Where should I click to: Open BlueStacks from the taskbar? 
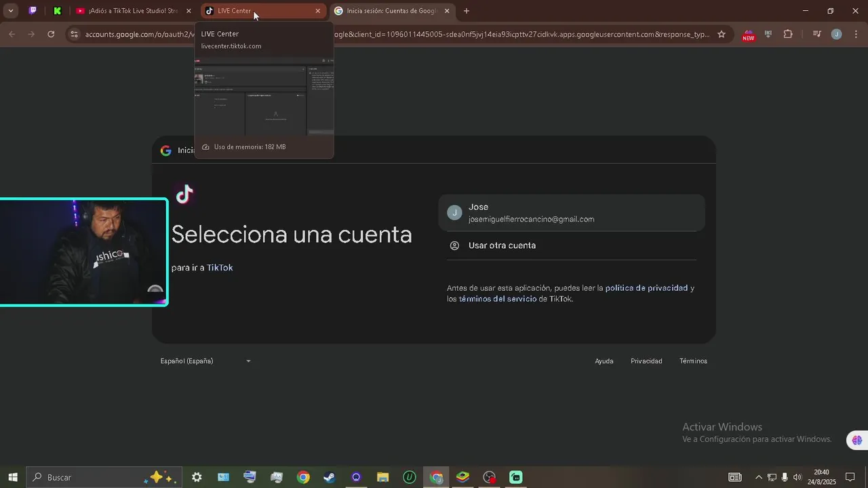[x=462, y=477]
